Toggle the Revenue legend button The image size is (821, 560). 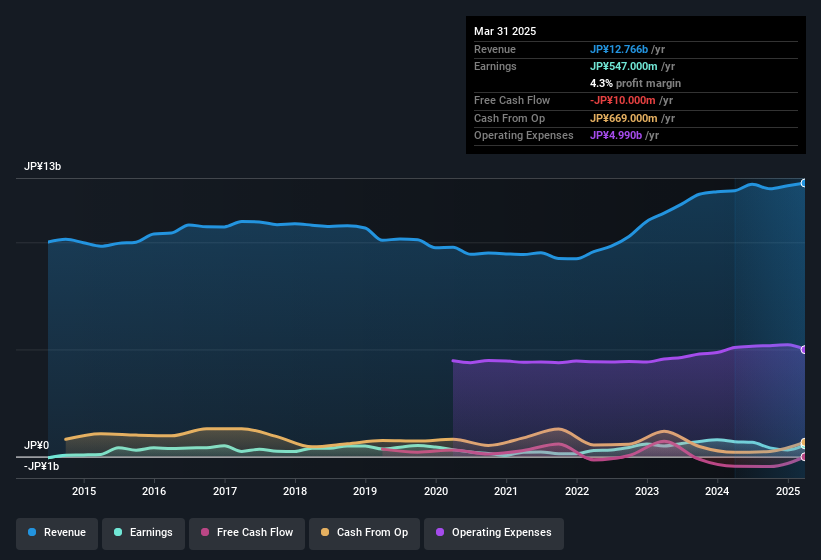coord(57,533)
